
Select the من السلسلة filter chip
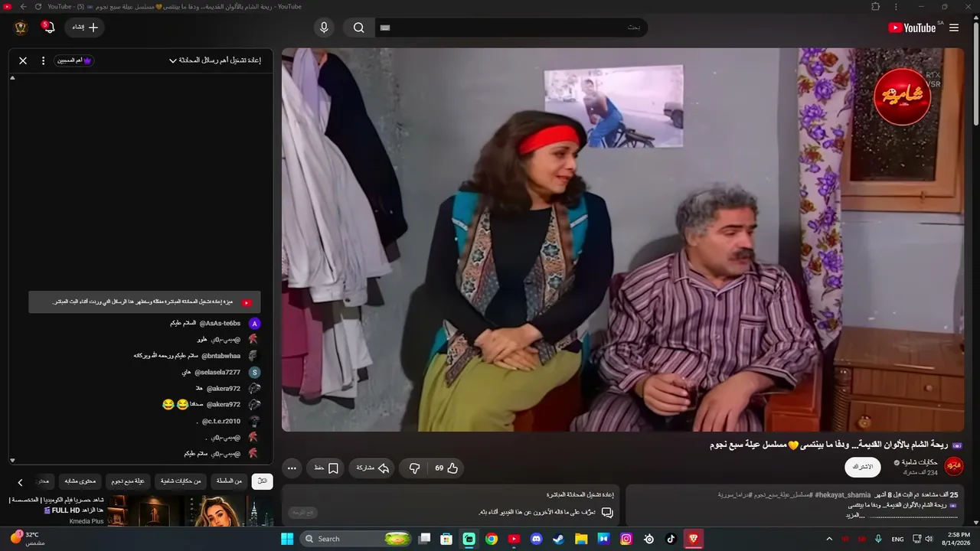(229, 481)
